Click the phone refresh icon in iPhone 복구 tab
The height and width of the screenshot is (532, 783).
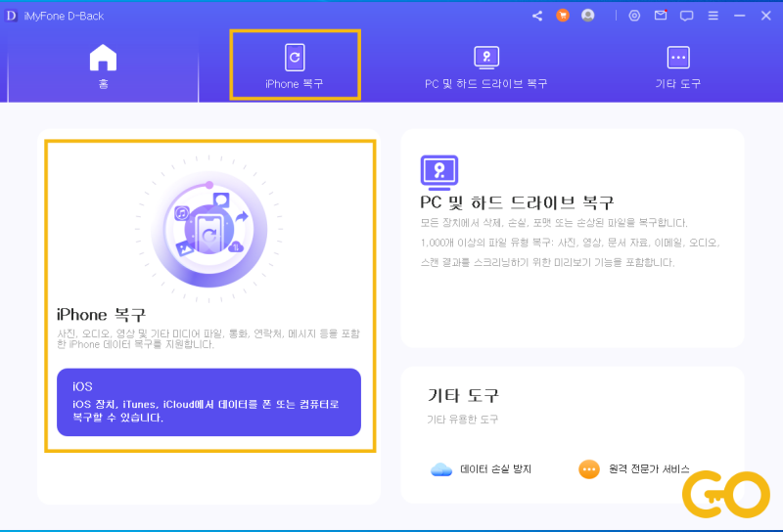click(x=295, y=58)
